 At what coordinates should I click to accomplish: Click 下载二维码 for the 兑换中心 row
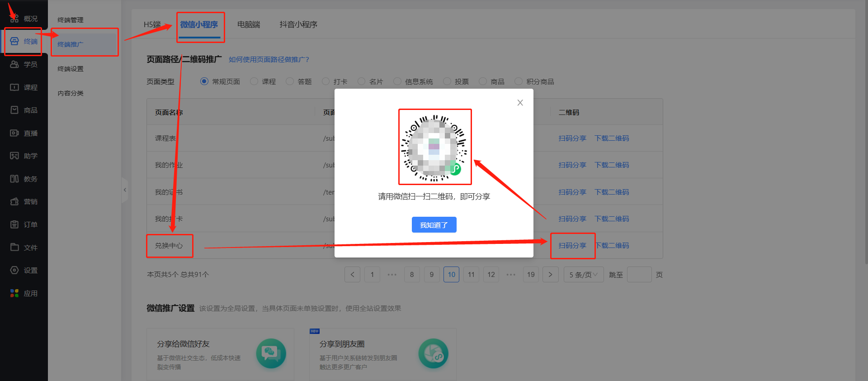pos(612,246)
